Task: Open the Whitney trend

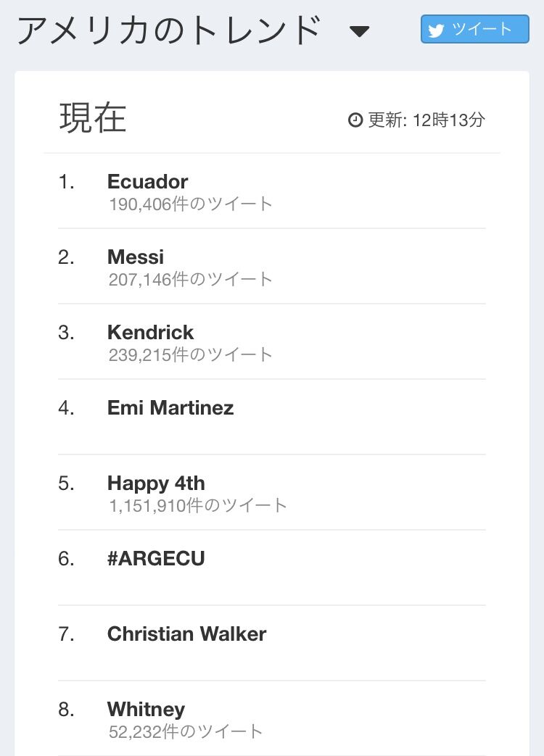Action: click(146, 709)
